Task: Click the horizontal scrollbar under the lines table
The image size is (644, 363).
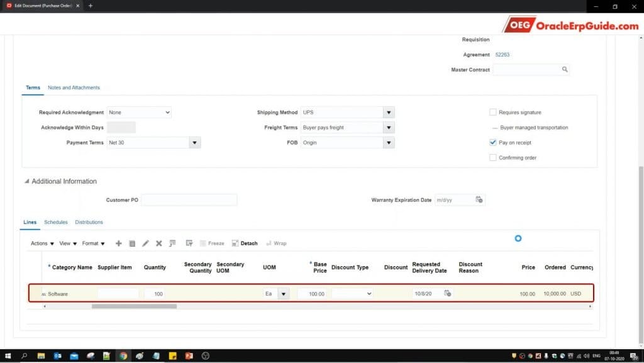Action: [134, 306]
